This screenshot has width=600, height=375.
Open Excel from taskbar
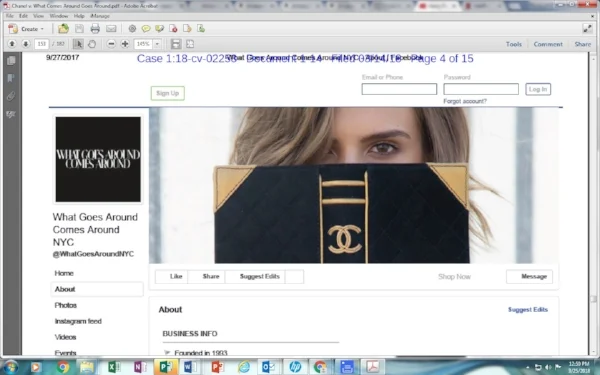click(114, 367)
